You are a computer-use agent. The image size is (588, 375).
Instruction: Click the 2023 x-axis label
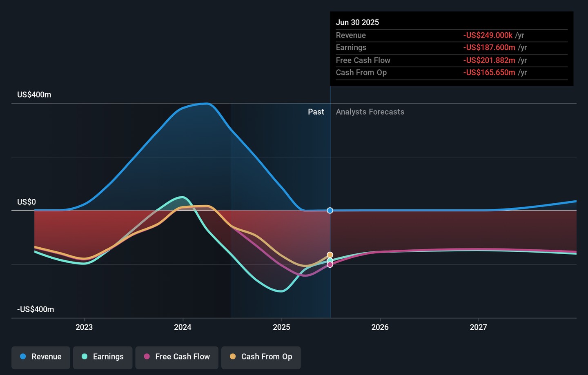[x=84, y=327]
